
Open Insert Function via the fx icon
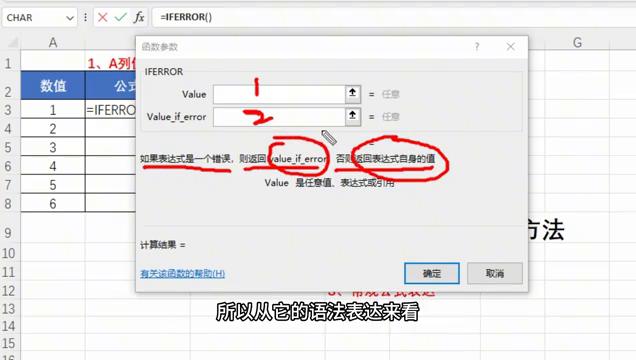tap(139, 17)
